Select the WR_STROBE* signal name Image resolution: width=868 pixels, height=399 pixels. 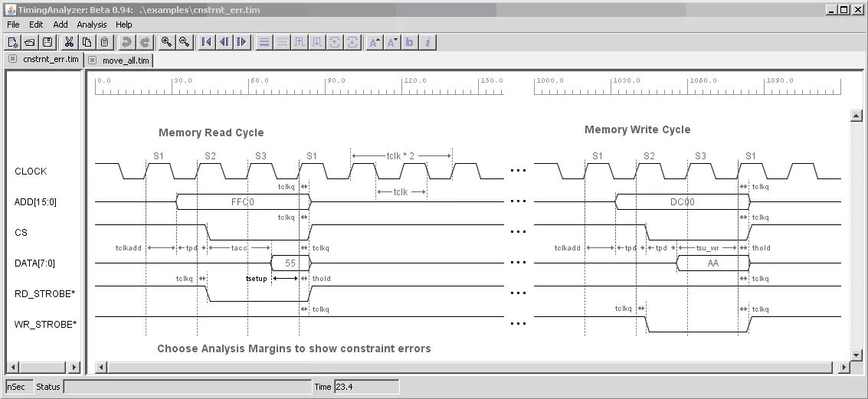pos(45,324)
